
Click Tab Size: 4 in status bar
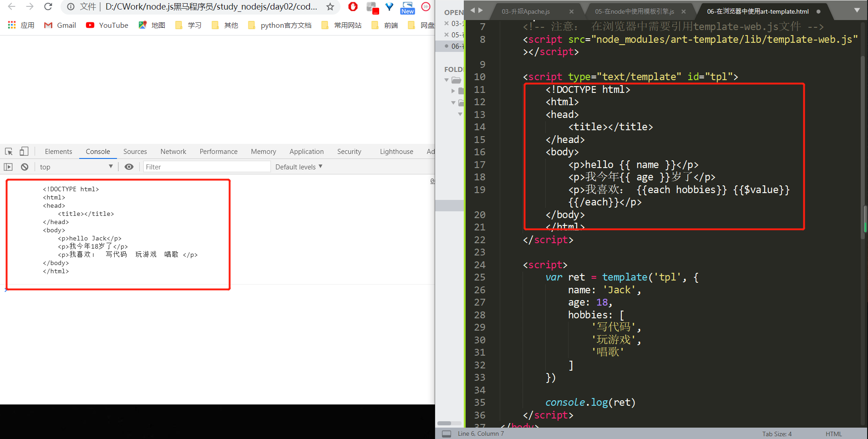777,434
